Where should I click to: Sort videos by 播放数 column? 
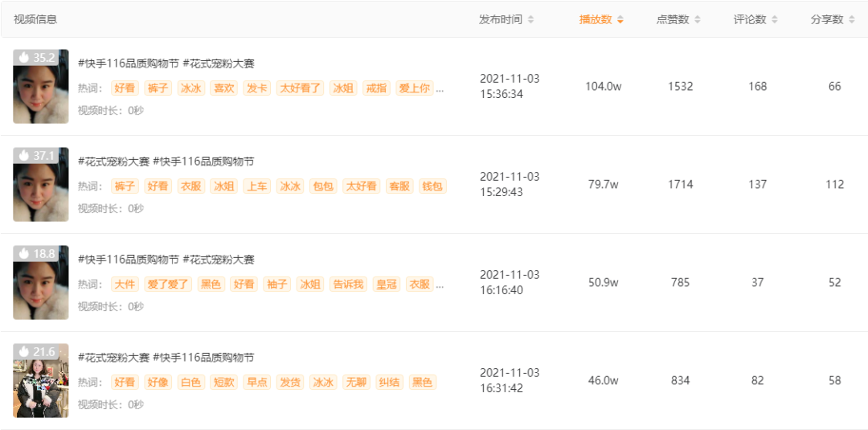pos(601,19)
